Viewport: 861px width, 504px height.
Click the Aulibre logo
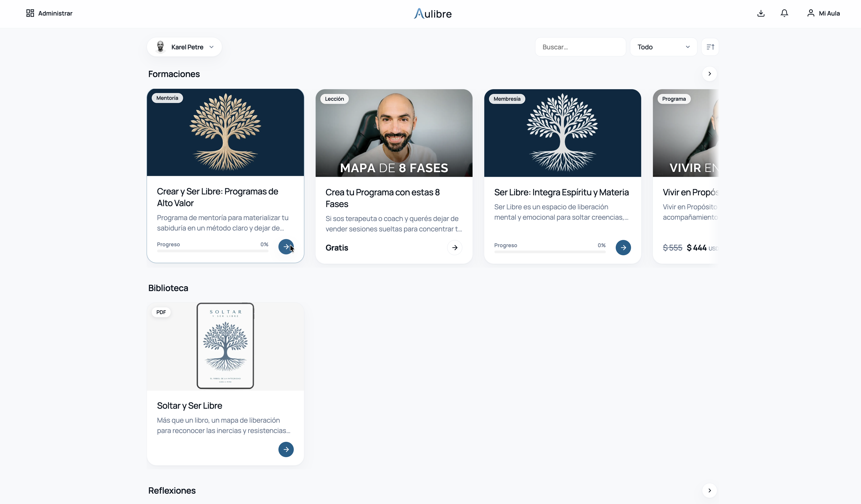[x=433, y=14]
